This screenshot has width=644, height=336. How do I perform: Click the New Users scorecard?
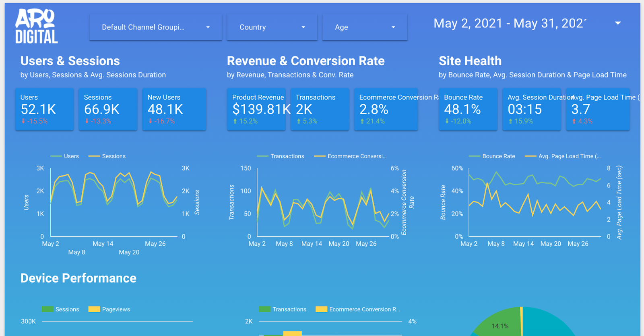(x=174, y=109)
